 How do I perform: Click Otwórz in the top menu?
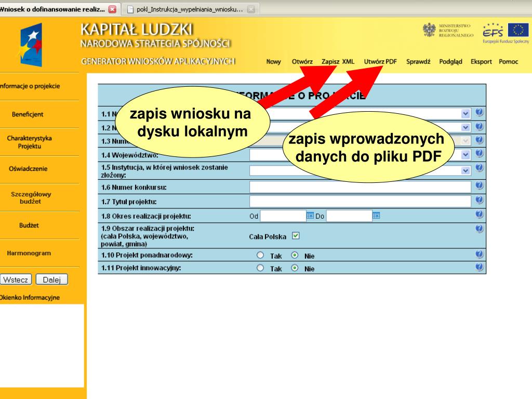point(302,62)
